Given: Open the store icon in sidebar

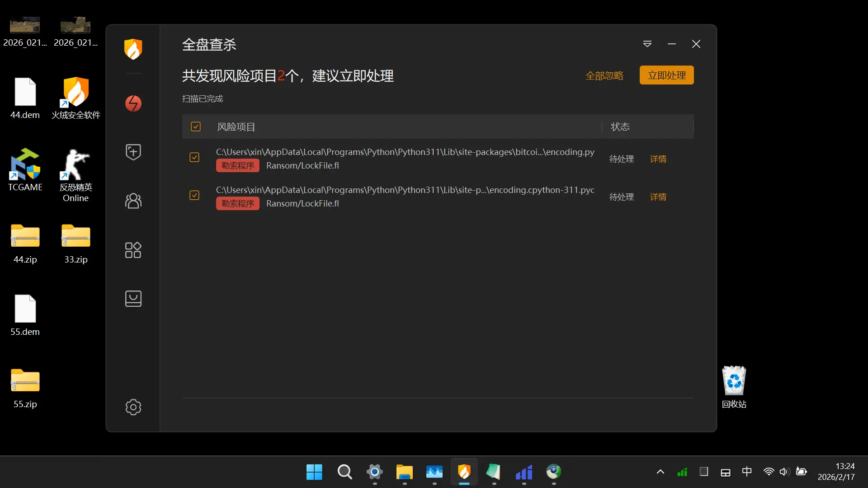Looking at the screenshot, I should click(133, 299).
